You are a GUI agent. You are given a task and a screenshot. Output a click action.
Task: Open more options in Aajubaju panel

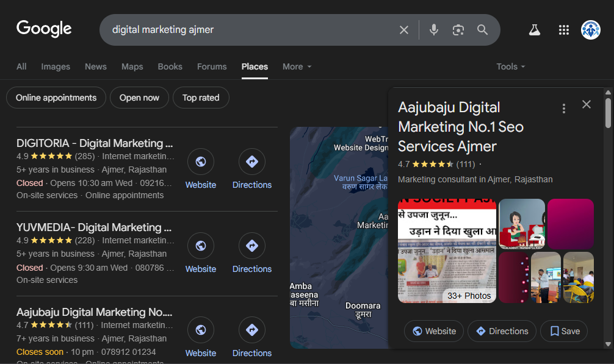(563, 109)
